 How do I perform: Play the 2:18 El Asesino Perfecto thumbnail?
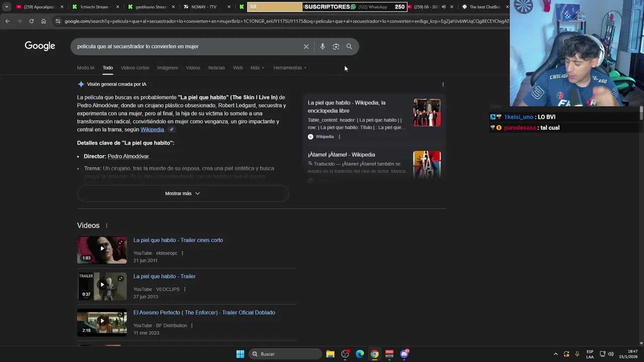pyautogui.click(x=102, y=322)
